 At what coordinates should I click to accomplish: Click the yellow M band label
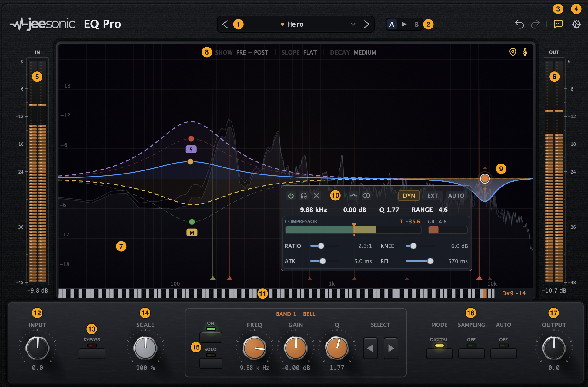click(x=192, y=233)
